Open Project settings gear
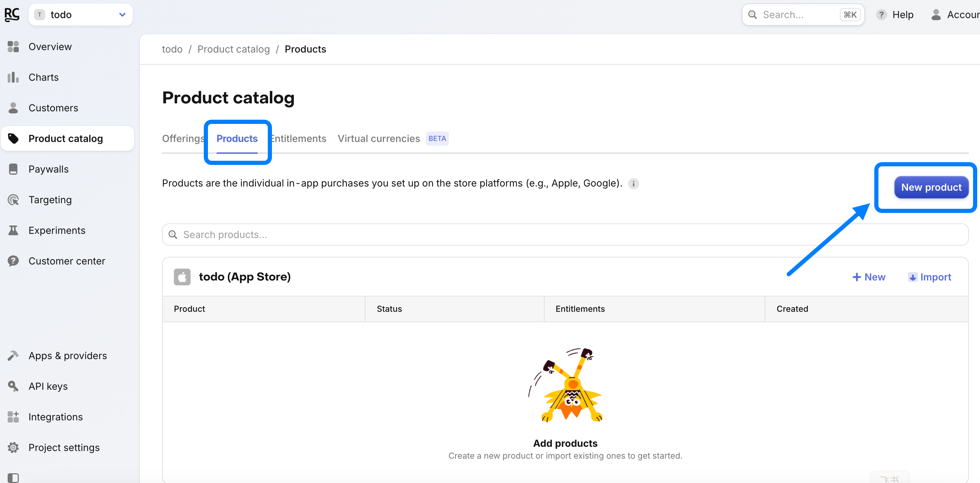Viewport: 980px width, 483px height. pyautogui.click(x=13, y=448)
